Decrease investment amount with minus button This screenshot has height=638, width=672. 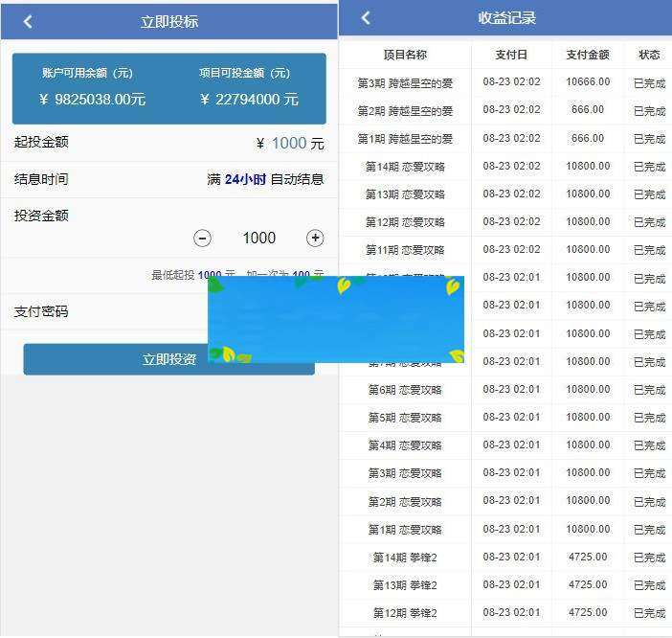[203, 238]
